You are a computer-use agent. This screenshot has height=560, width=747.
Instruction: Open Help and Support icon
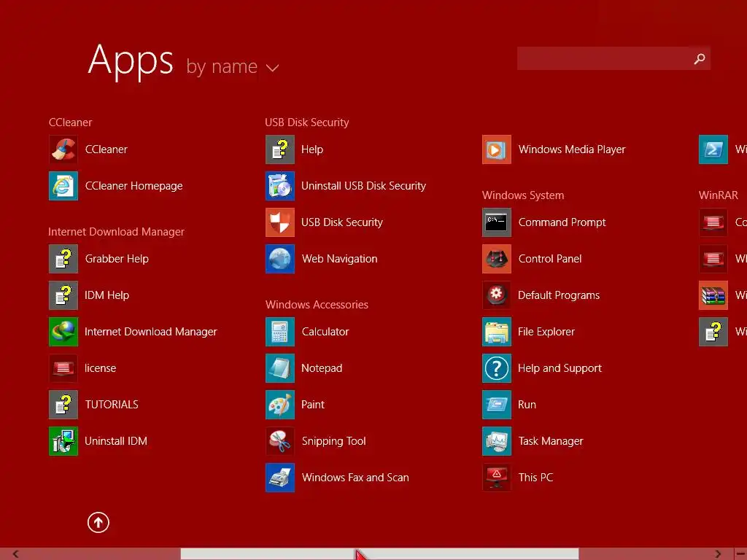[497, 368]
